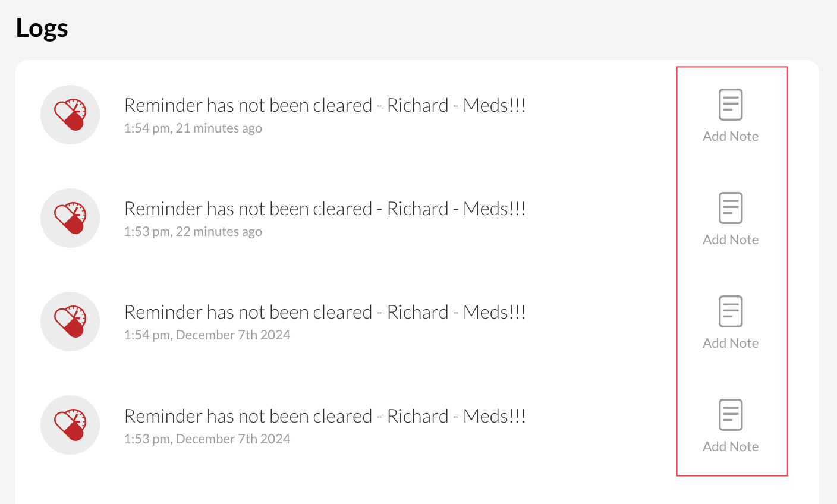Open reminder title logged 1:54 pm December 7th

coord(325,312)
